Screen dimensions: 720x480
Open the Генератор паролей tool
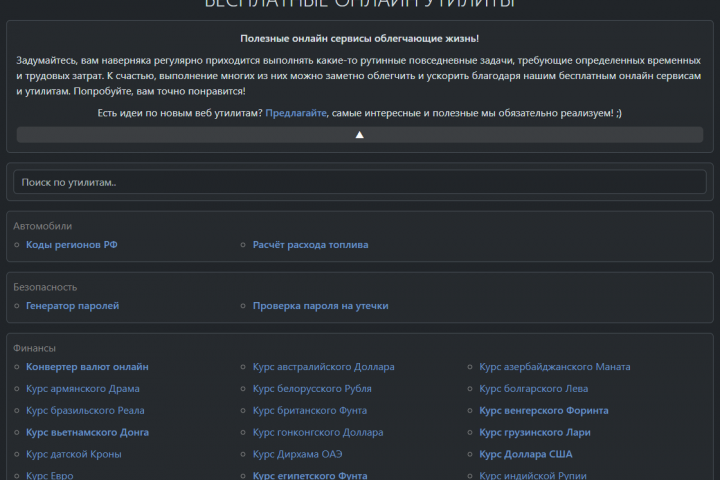[x=72, y=306]
